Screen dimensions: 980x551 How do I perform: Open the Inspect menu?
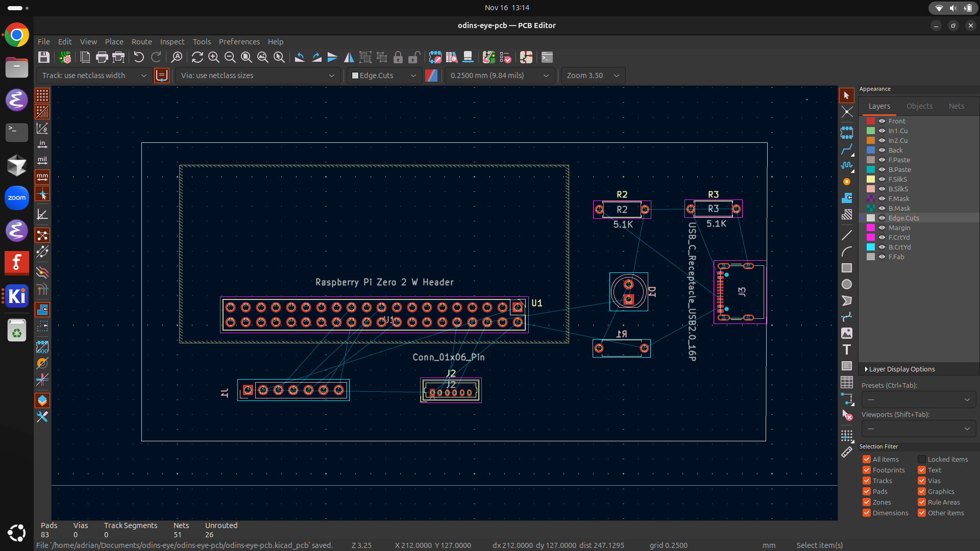172,42
